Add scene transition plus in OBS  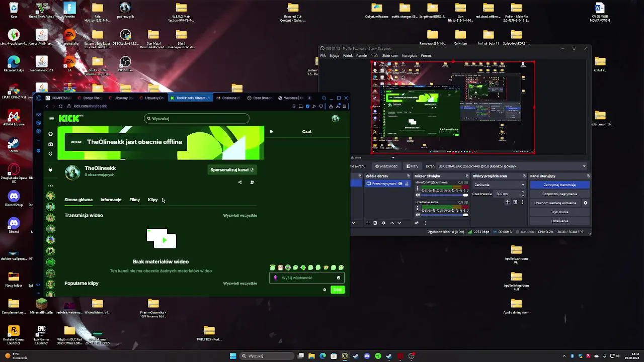point(508,202)
